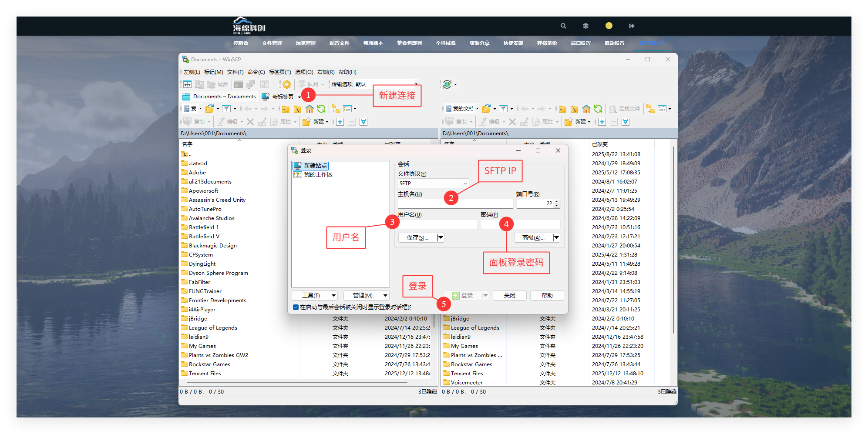Click the gear Preferences icon in toolbar
This screenshot has height=434, width=868.
[x=286, y=84]
